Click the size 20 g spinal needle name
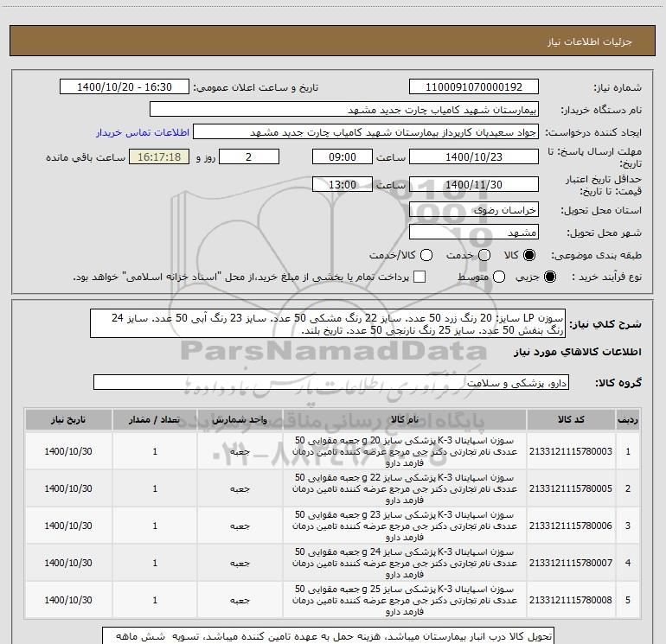 (x=405, y=451)
